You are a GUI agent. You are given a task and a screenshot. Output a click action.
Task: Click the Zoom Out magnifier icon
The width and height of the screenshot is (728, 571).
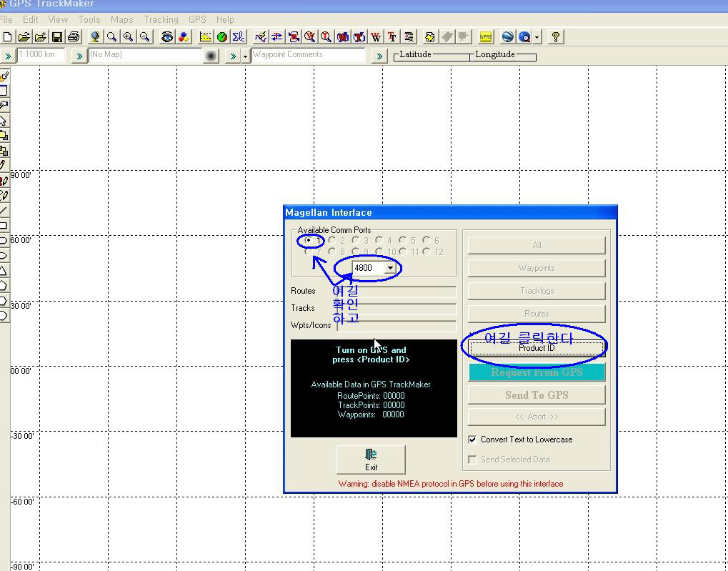145,36
